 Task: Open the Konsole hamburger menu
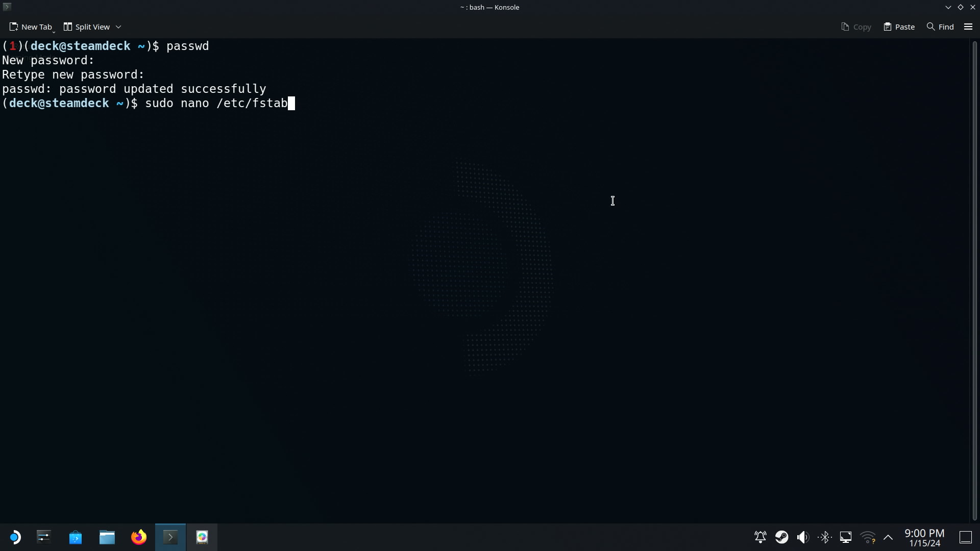pyautogui.click(x=968, y=27)
